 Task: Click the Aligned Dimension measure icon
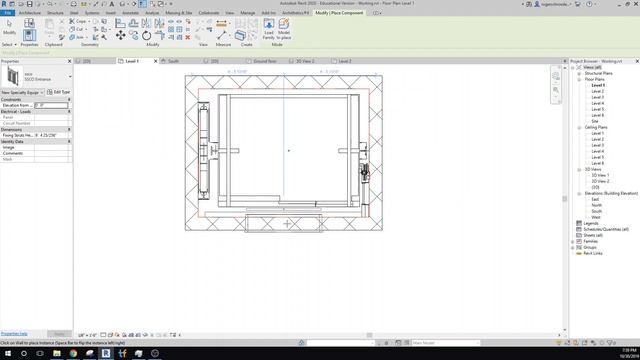222,24
